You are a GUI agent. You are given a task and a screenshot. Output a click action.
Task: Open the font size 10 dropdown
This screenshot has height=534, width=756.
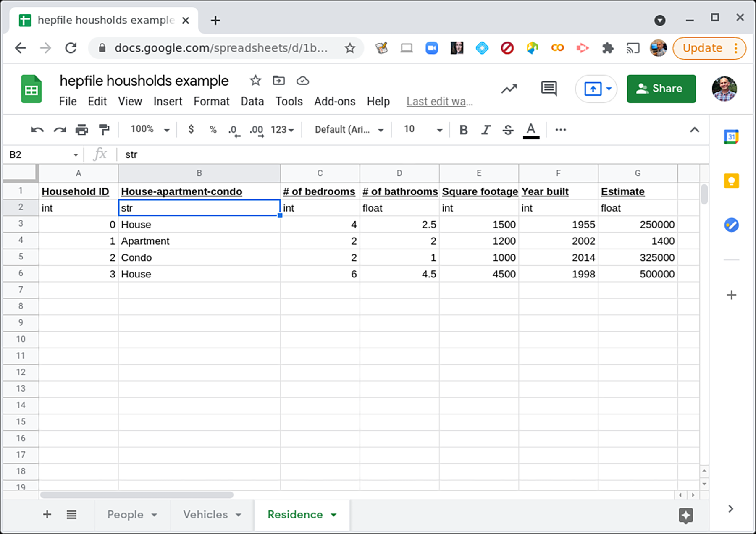(423, 129)
